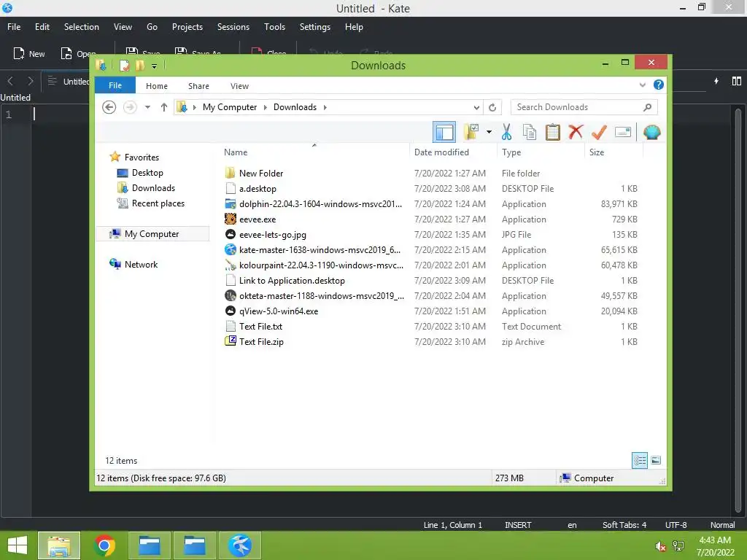Image resolution: width=747 pixels, height=560 pixels.
Task: Expand the My Computer breadcrumb arrow
Action: click(x=265, y=107)
